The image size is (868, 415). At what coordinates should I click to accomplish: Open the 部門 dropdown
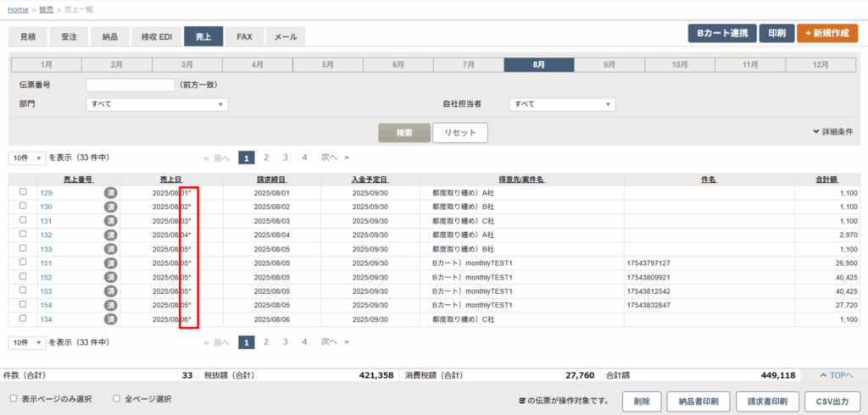tap(157, 104)
